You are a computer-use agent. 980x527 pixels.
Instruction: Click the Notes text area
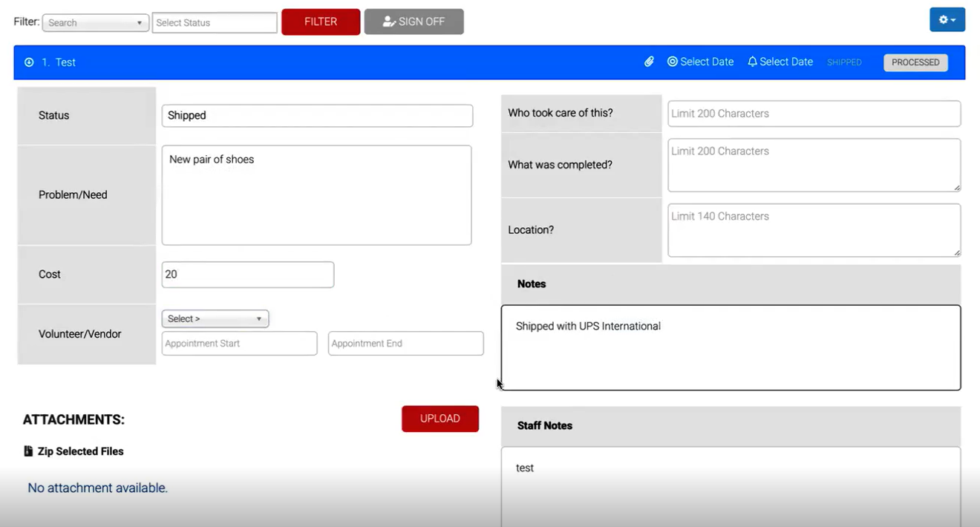[731, 347]
